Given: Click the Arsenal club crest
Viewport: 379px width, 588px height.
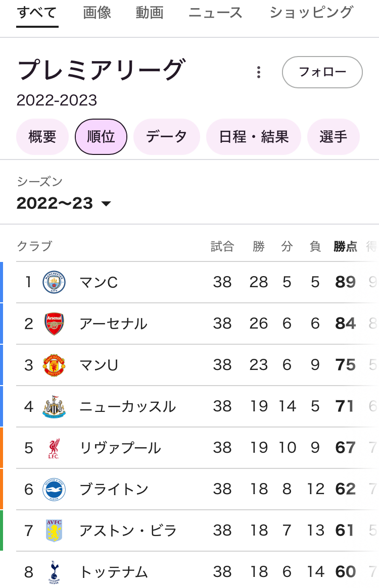Looking at the screenshot, I should click(x=54, y=324).
